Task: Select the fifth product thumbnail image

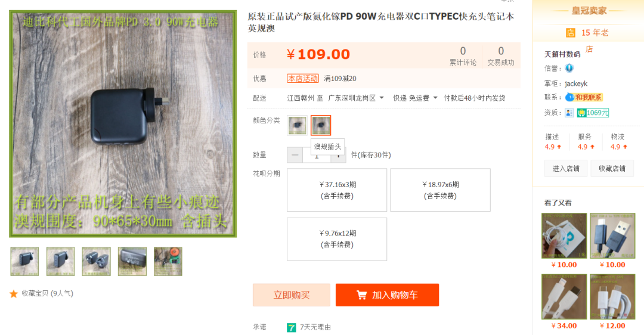Action: tap(168, 262)
